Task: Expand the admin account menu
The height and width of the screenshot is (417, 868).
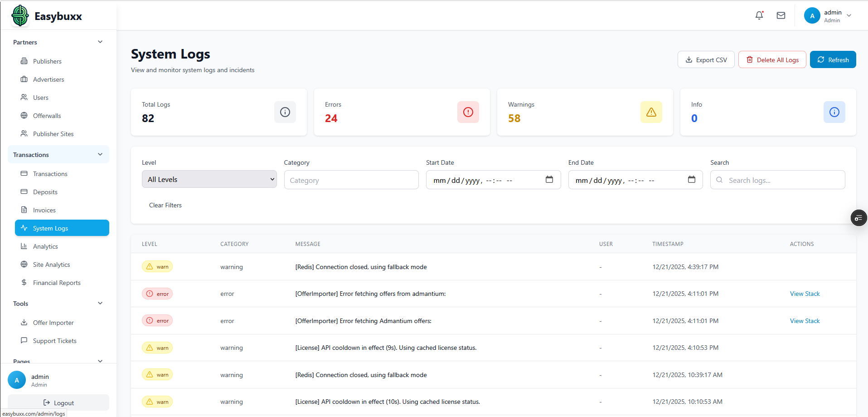Action: (849, 15)
